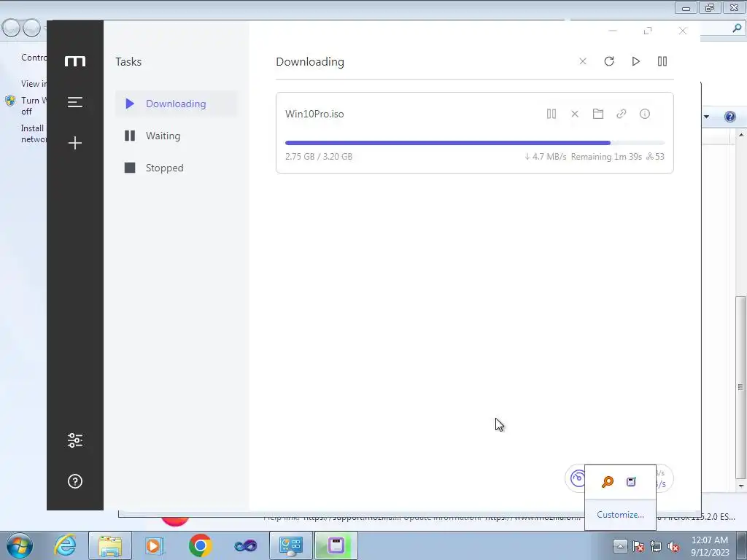Show hidden tray icons arrow
747x560 pixels.
[x=620, y=545]
